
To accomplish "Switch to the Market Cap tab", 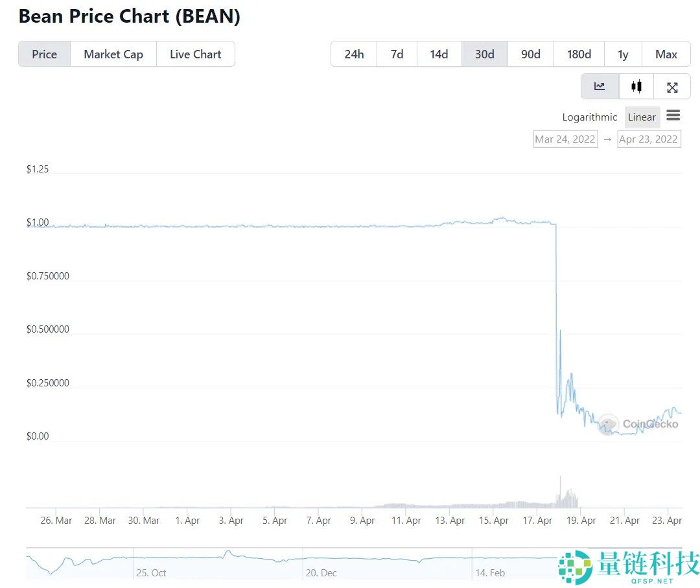I will point(113,54).
